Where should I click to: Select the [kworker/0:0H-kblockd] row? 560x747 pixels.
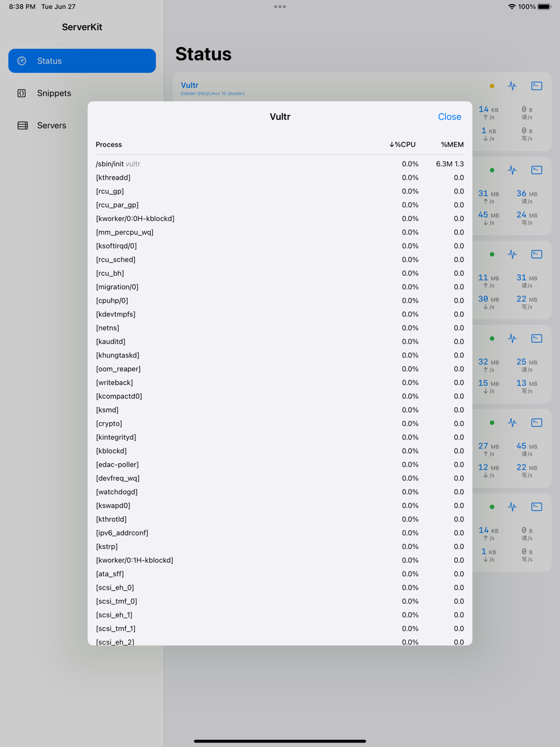[280, 218]
